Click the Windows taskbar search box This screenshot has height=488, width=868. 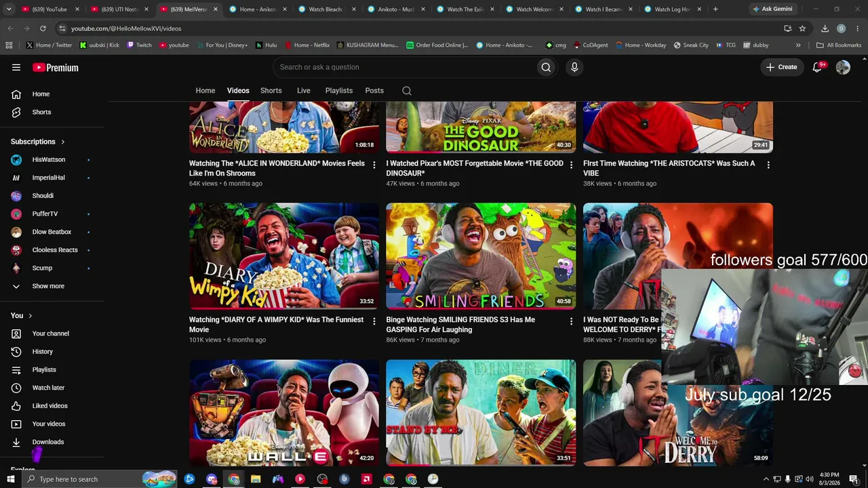click(x=100, y=479)
